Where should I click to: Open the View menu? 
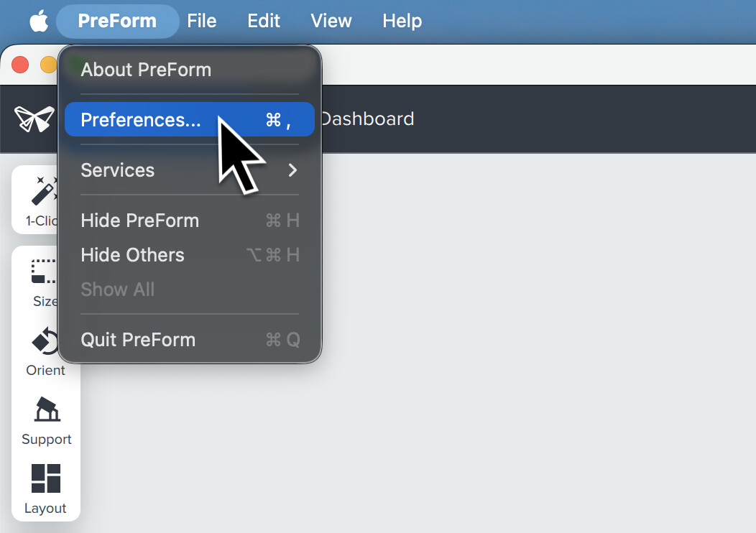coord(331,22)
